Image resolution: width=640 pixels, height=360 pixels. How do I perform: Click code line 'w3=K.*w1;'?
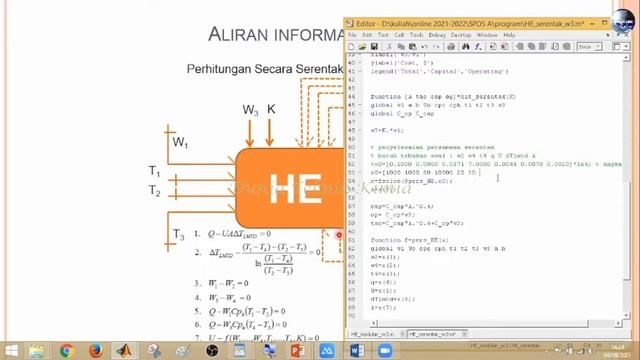tap(387, 130)
